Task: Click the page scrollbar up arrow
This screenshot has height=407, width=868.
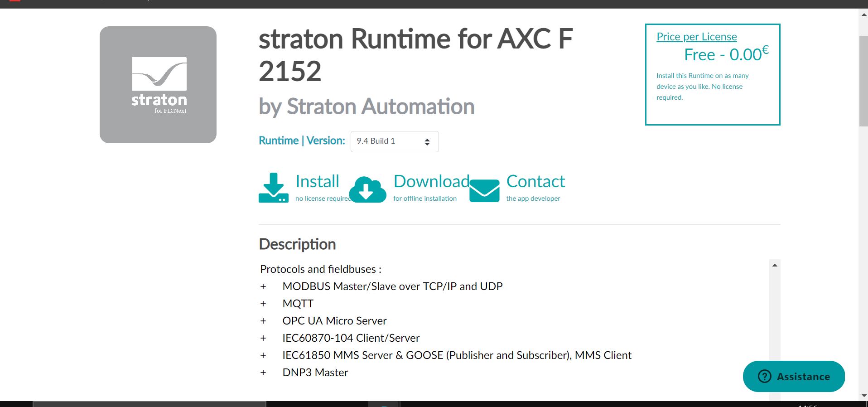Action: [863, 15]
